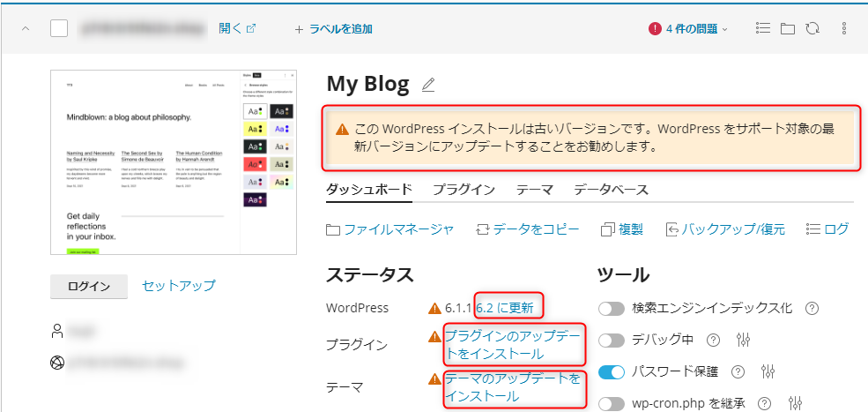Click the ファイルマネージャ folder icon
Screen dimensions: 868x412
click(333, 229)
